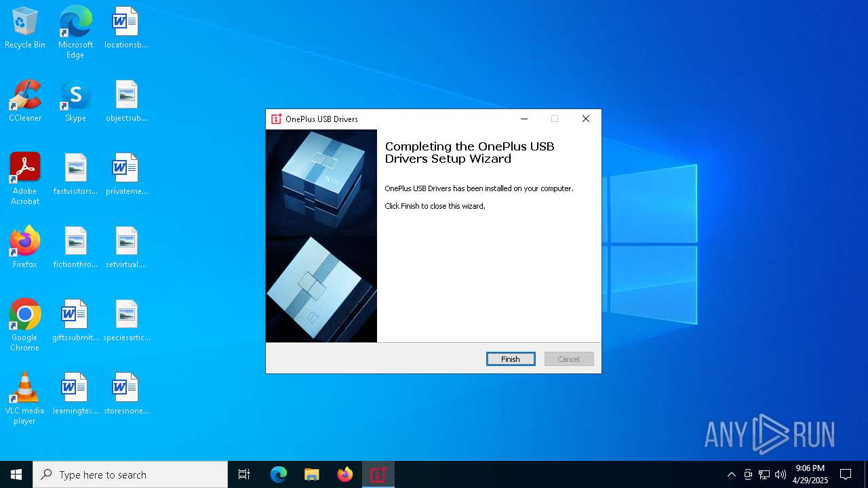Select the Firefox desktop shortcut
This screenshot has height=488, width=868.
(x=25, y=248)
